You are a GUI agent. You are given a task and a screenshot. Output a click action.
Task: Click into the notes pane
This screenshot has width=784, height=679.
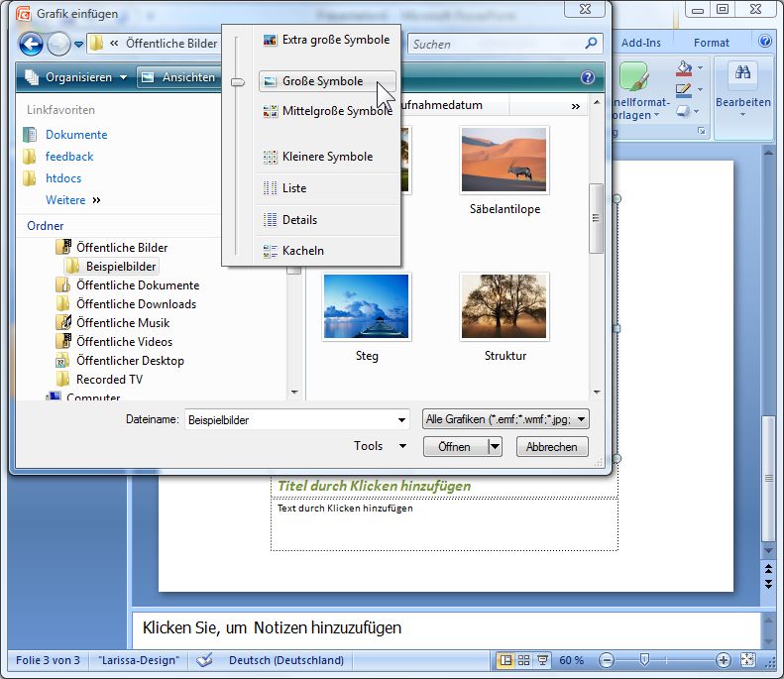(x=445, y=628)
